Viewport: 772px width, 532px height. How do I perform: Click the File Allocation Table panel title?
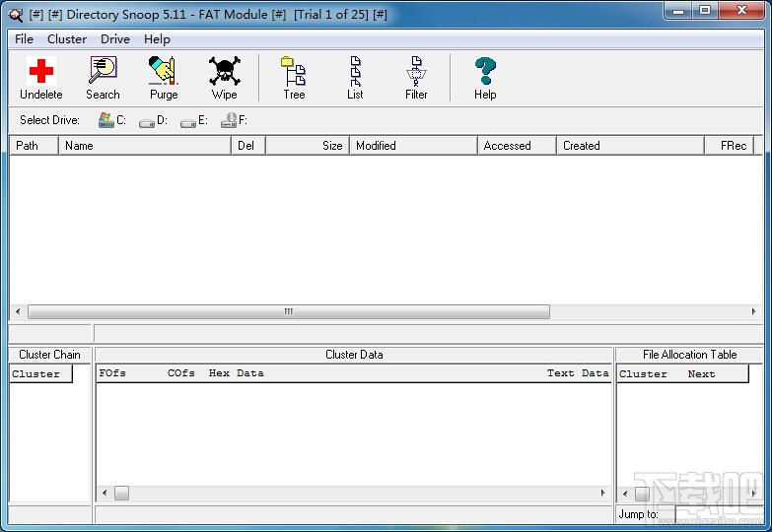pyautogui.click(x=690, y=355)
